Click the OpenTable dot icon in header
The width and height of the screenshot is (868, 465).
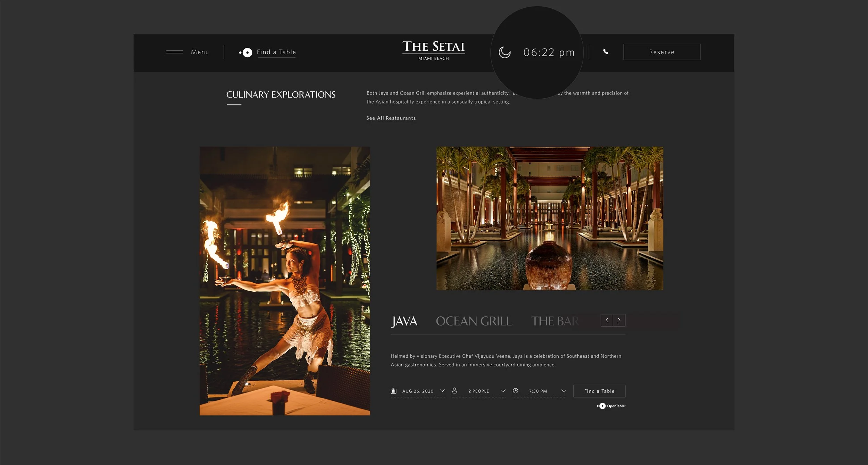(246, 52)
